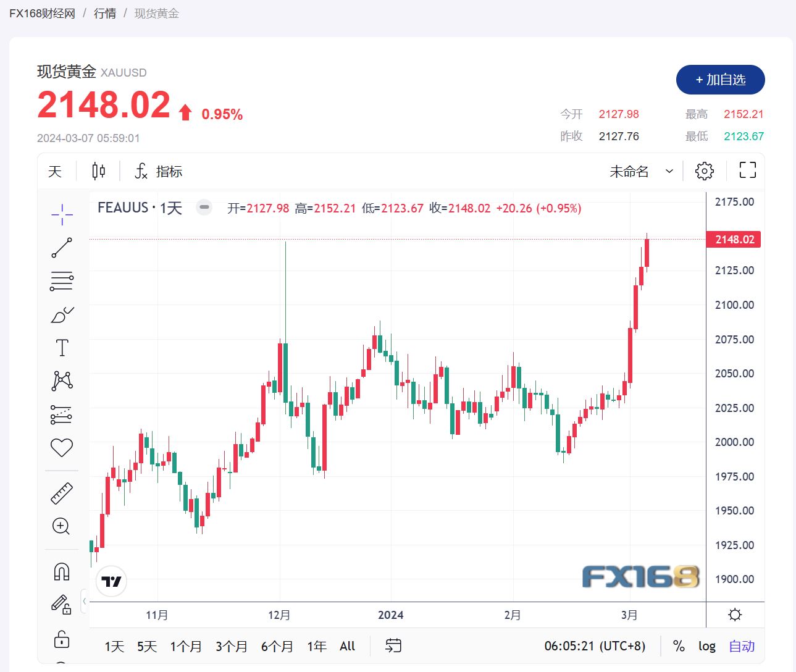Click the 2000.00 price axis label
Screen dimensions: 796x672
(734, 442)
